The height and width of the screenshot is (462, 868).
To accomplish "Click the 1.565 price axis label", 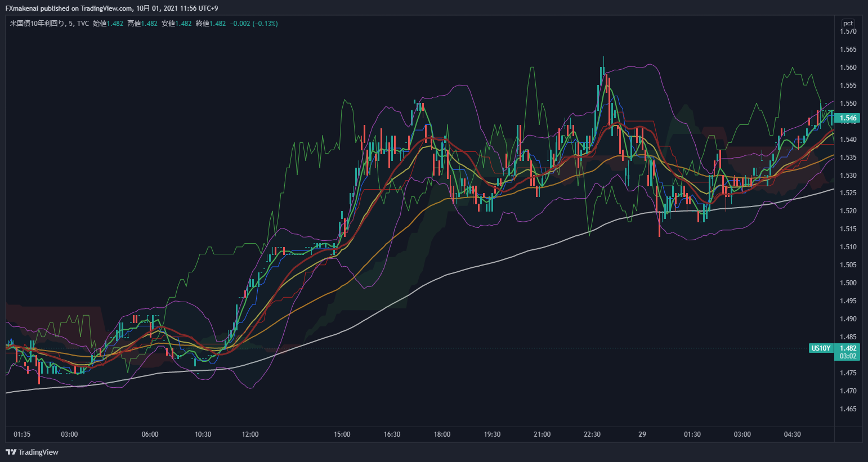I will (x=848, y=50).
